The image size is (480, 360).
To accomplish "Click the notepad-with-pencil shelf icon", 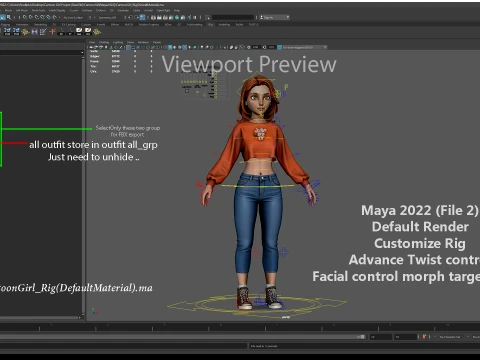I will point(43,32).
